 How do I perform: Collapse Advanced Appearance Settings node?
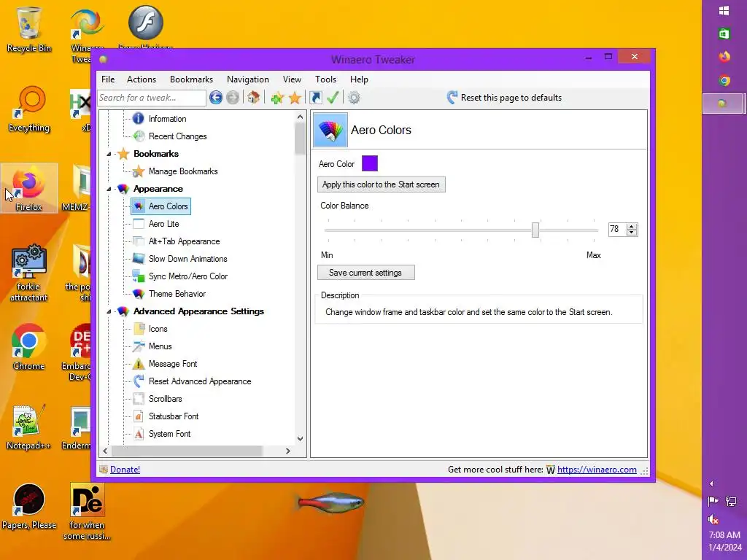pos(109,311)
